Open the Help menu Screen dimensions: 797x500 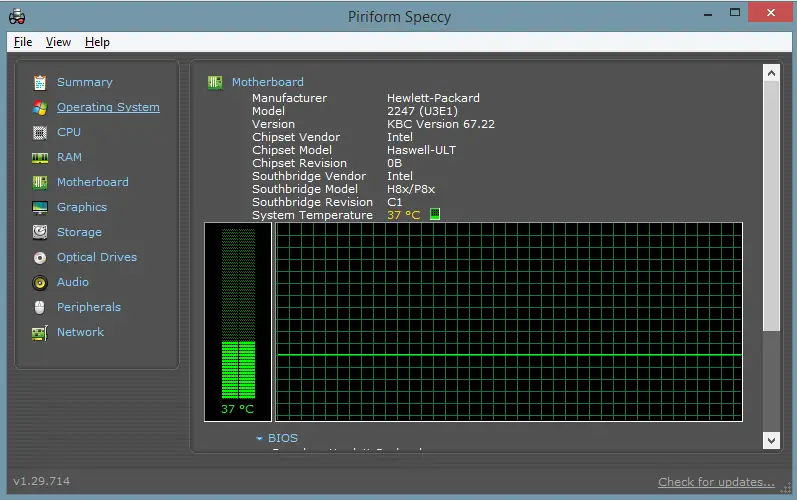[97, 42]
